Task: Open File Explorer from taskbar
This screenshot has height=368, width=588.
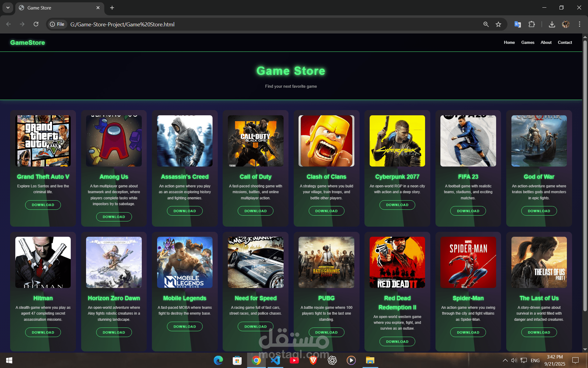Action: pos(370,360)
